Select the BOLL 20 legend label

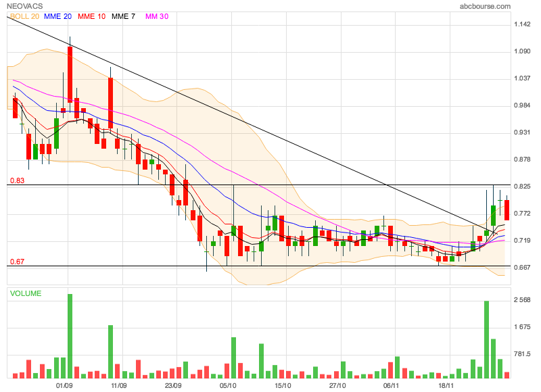coord(24,16)
